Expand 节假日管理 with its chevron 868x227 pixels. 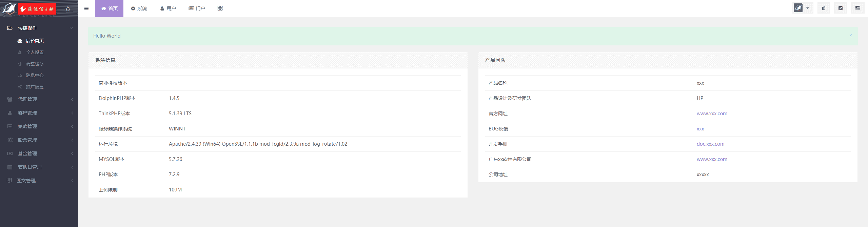(72, 167)
